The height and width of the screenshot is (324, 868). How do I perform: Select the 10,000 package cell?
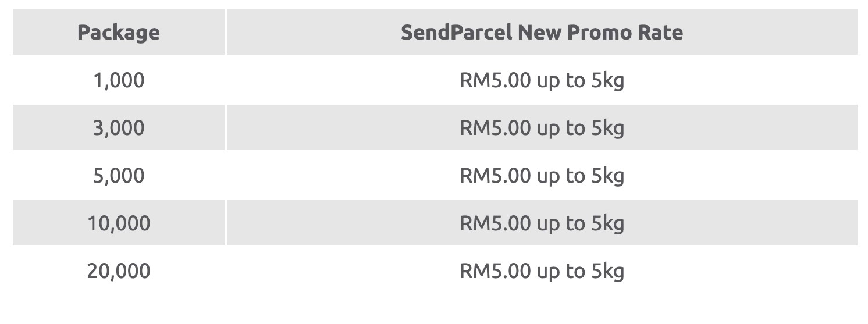pos(119,223)
